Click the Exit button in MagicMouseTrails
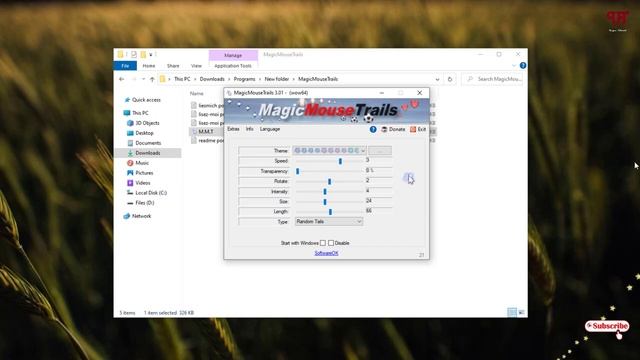 click(418, 129)
